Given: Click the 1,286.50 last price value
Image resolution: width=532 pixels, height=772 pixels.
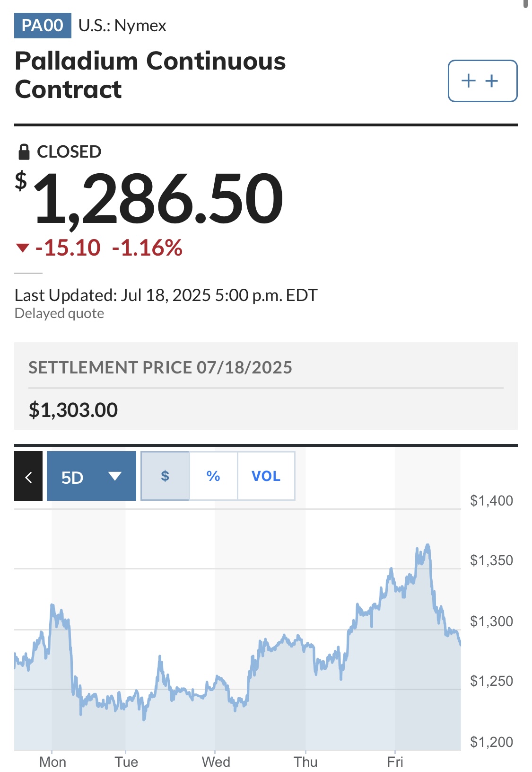Looking at the screenshot, I should pos(159,198).
